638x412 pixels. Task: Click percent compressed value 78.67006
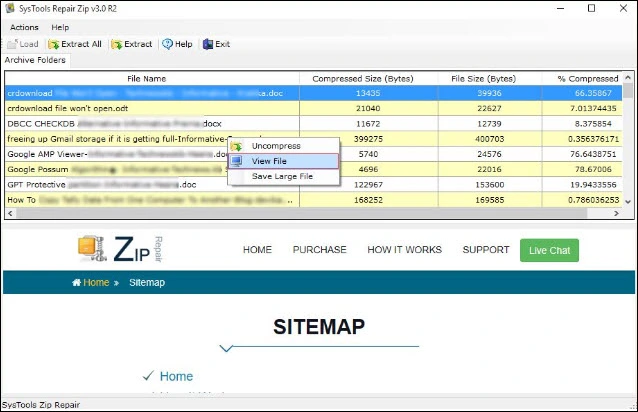[x=593, y=169]
